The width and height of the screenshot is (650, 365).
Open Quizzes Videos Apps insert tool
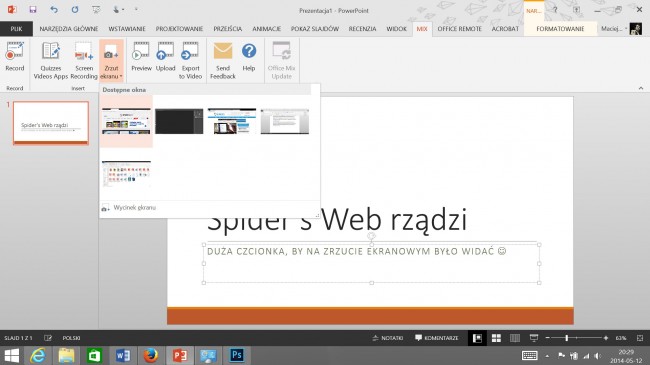tap(51, 61)
